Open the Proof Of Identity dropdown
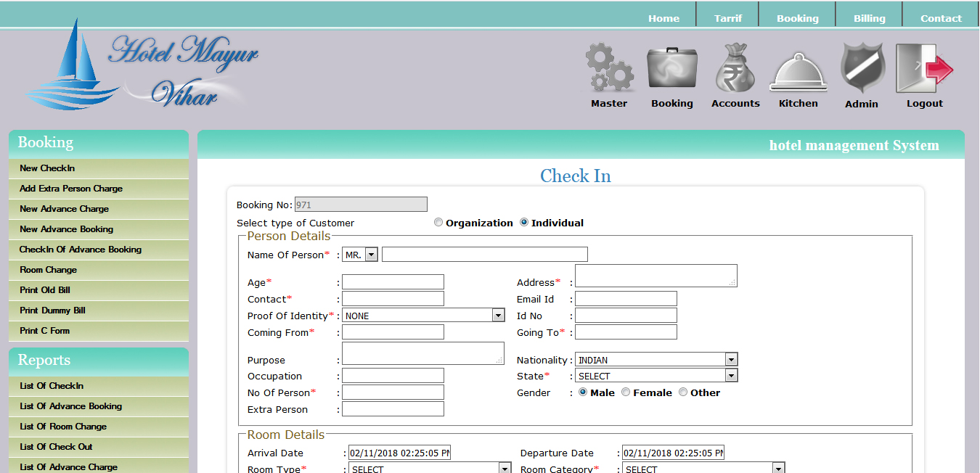980x473 pixels. (x=423, y=316)
